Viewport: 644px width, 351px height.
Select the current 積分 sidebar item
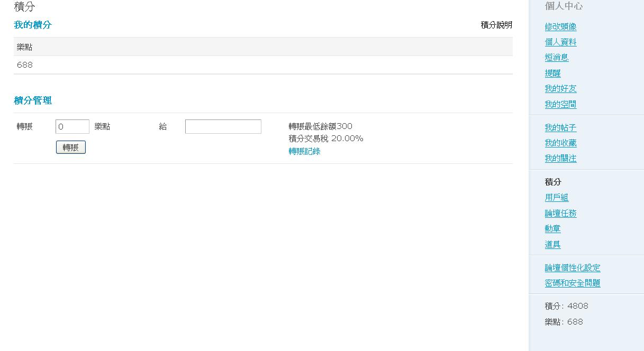click(x=553, y=182)
